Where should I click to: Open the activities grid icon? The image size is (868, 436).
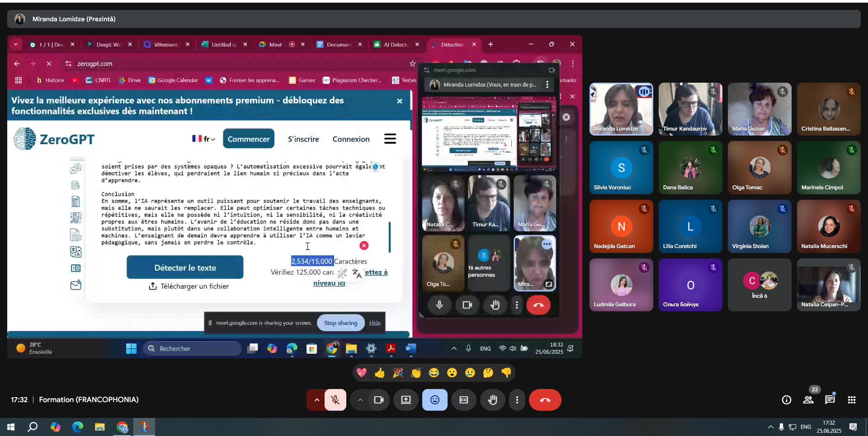click(x=851, y=400)
